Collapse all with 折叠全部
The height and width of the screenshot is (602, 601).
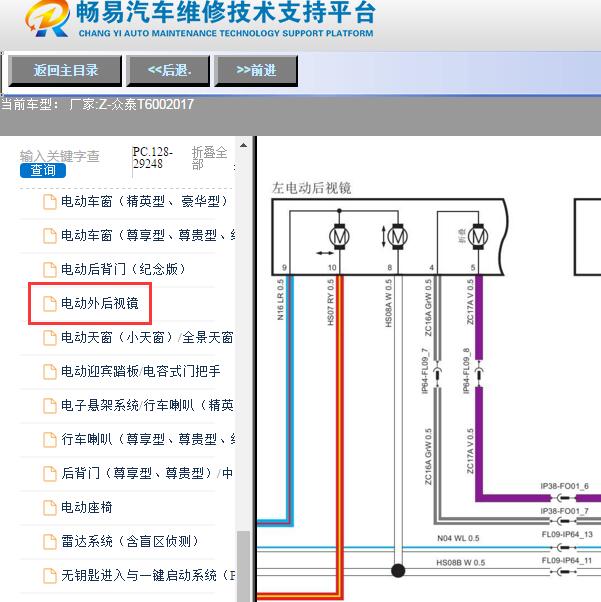[x=209, y=158]
